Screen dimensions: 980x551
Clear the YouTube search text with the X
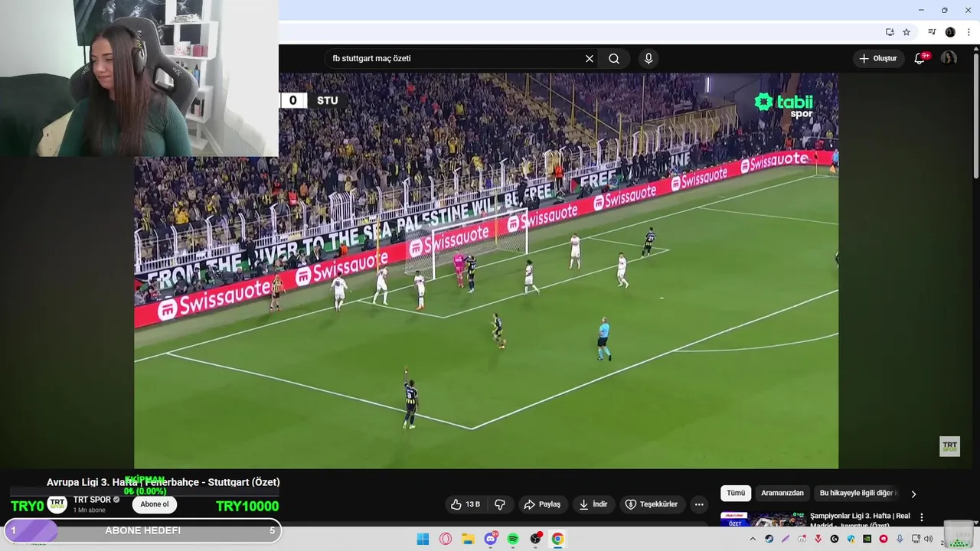pyautogui.click(x=590, y=59)
